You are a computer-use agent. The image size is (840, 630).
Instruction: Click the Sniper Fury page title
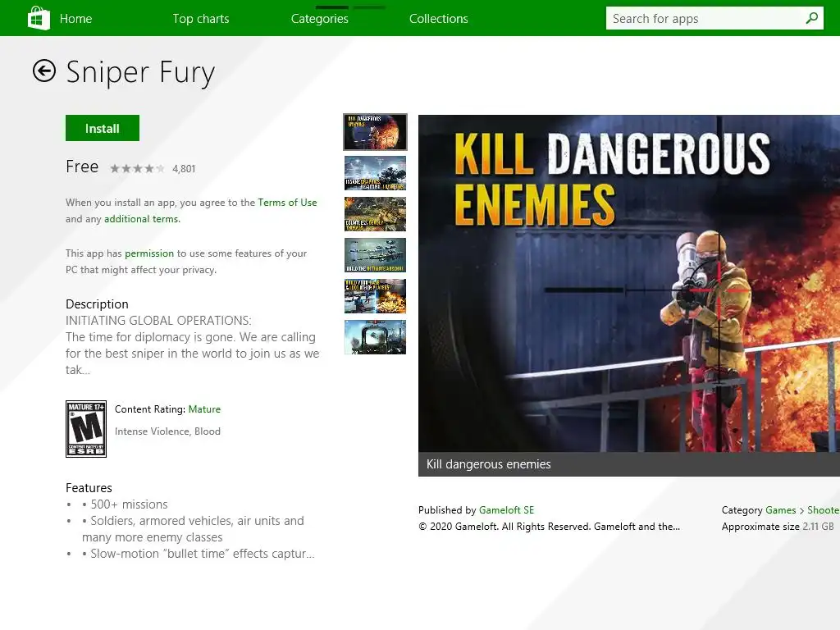140,72
